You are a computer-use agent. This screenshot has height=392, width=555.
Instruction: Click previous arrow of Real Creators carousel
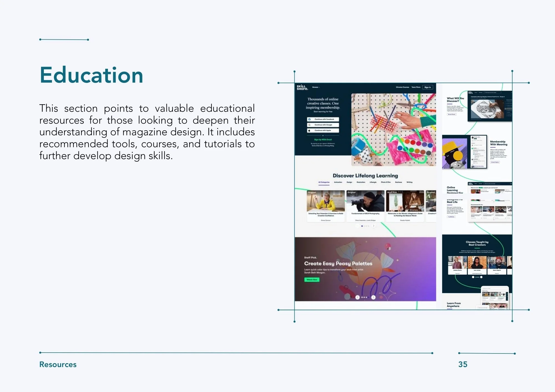[473, 277]
